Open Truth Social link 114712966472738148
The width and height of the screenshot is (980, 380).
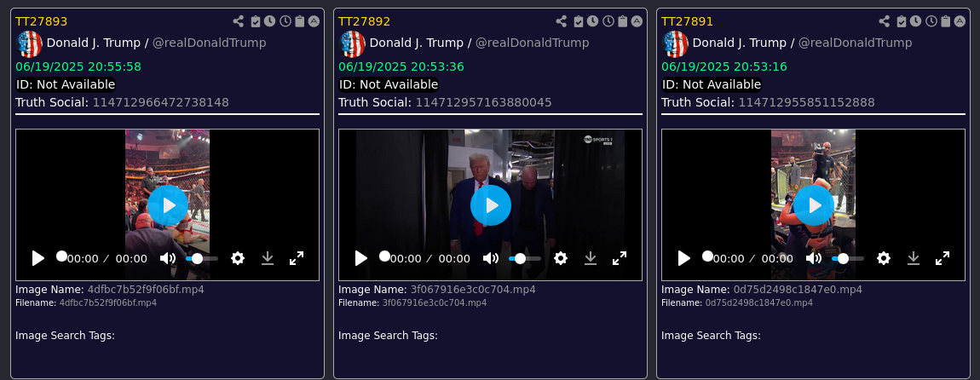(x=160, y=102)
